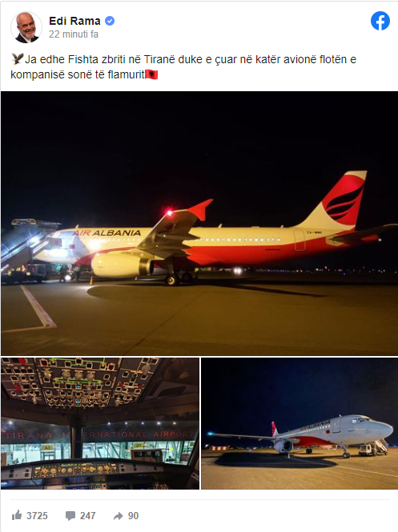View the 247 comments count
This screenshot has height=532, width=398.
pyautogui.click(x=87, y=516)
